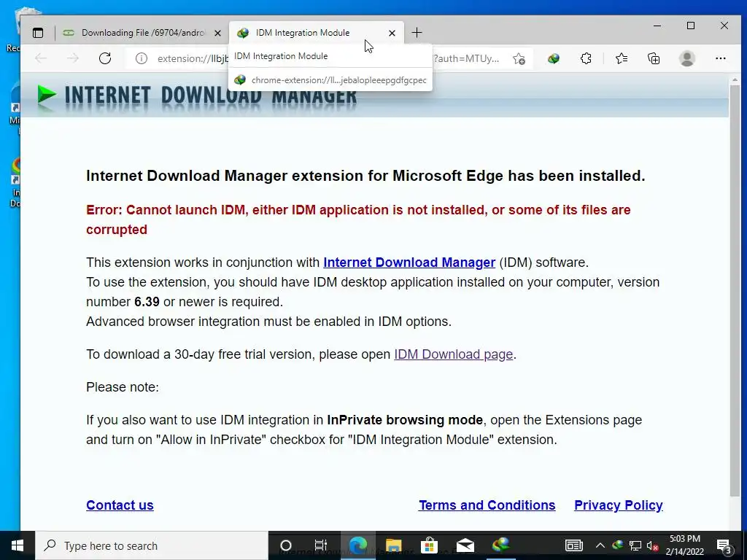Screen dimensions: 747x560
Task: Select the IDM Integration Module tab
Action: (x=317, y=33)
